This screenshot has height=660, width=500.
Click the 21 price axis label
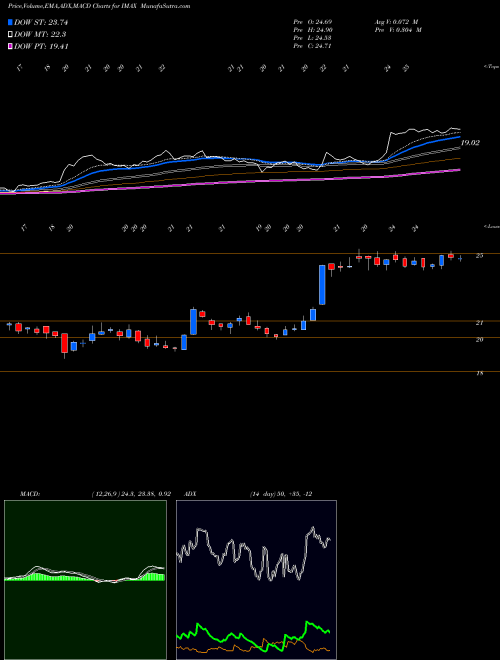point(479,323)
